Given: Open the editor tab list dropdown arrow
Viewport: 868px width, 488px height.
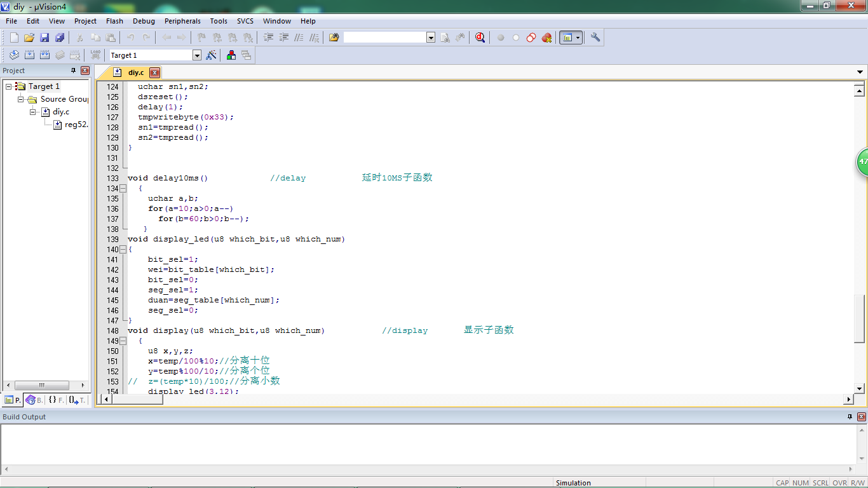Looking at the screenshot, I should tap(860, 72).
